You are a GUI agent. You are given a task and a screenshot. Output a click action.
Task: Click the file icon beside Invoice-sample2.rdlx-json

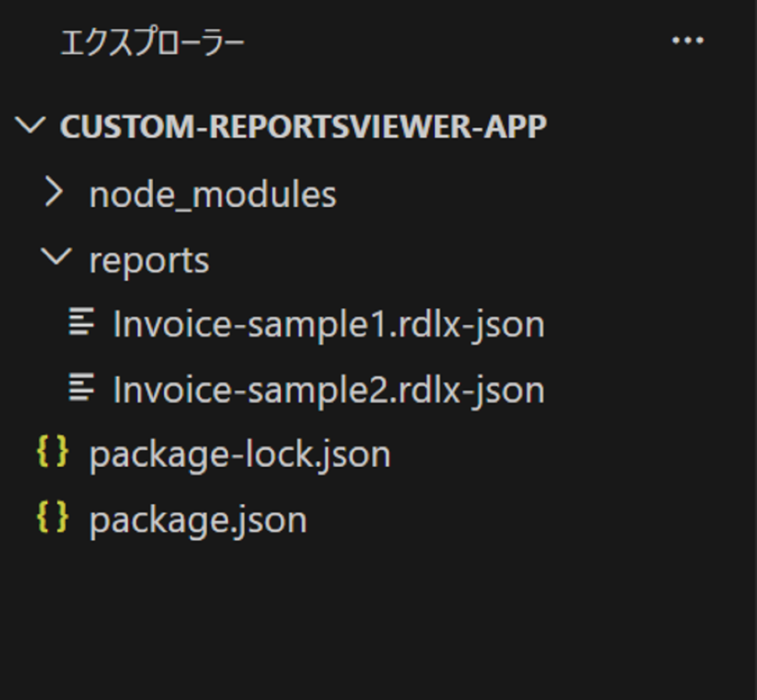tap(81, 389)
